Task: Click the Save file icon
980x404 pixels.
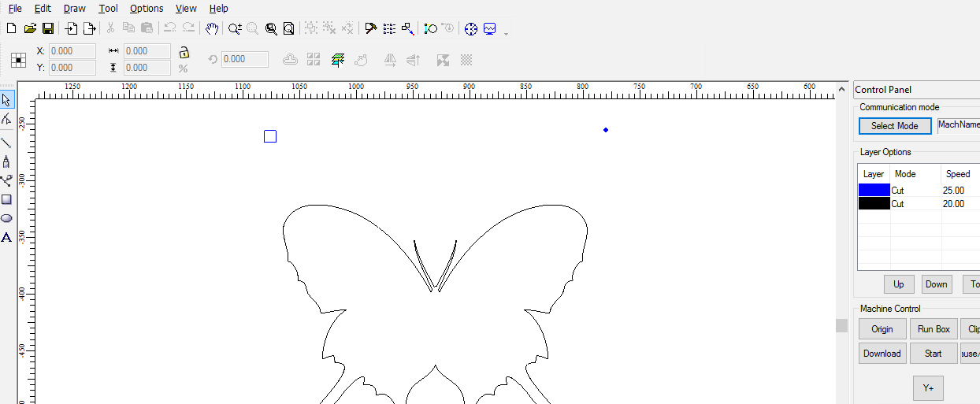Action: (48, 28)
